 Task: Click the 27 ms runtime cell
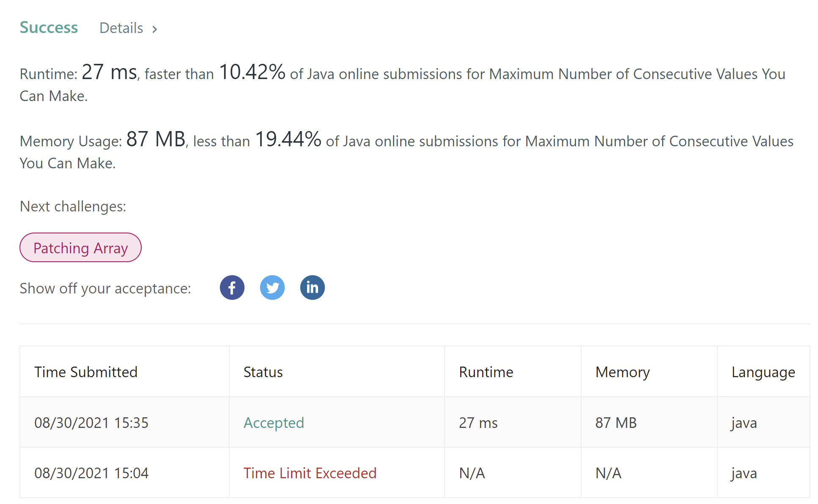pos(478,422)
